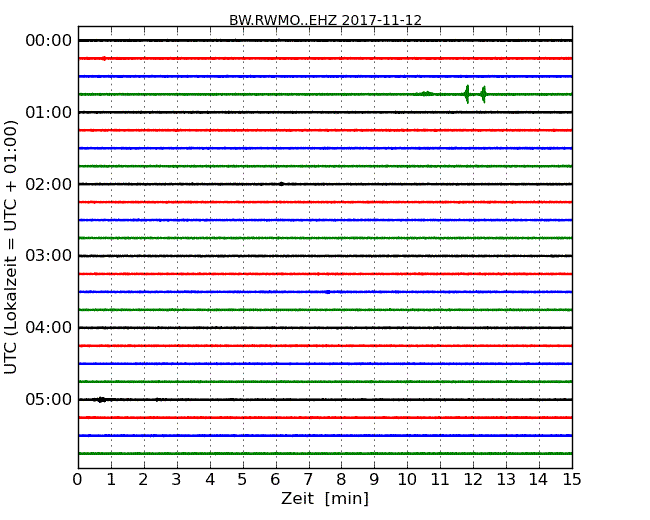The image size is (650, 520).
Task: Click x-axis tick label 7
Action: click(308, 480)
